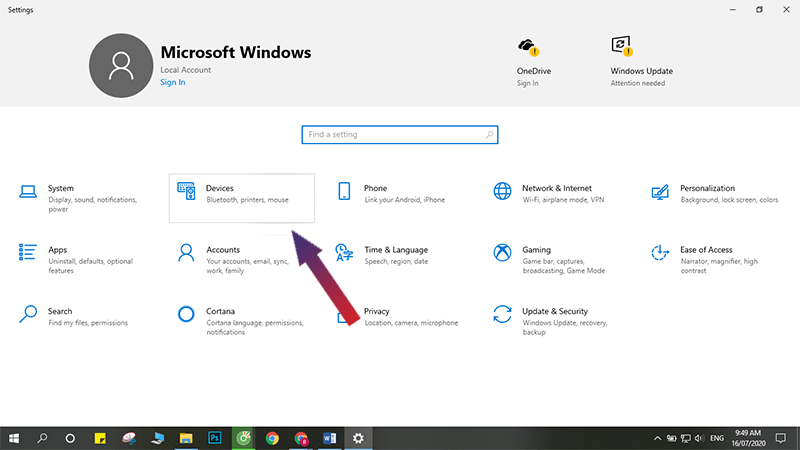Open Cortana settings
This screenshot has height=450, width=800.
pos(219,312)
